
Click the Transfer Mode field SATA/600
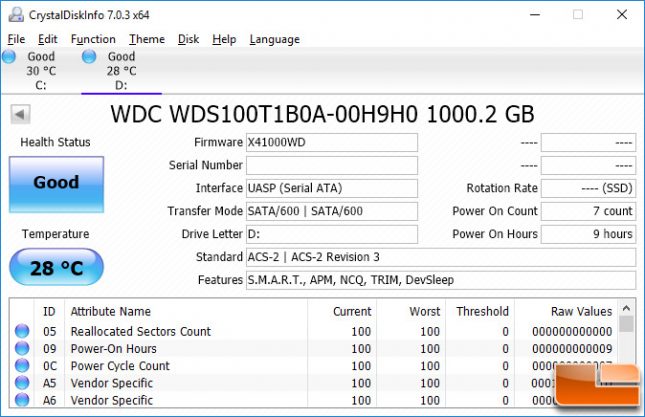332,211
